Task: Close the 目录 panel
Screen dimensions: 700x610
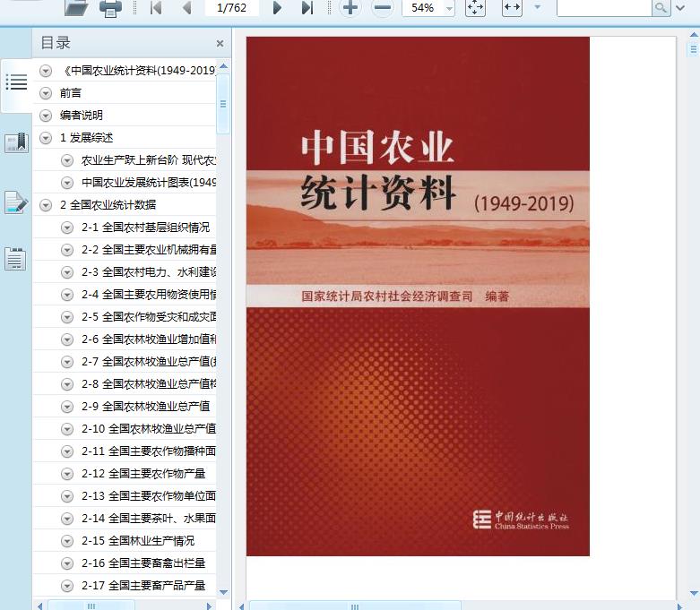Action: [220, 43]
